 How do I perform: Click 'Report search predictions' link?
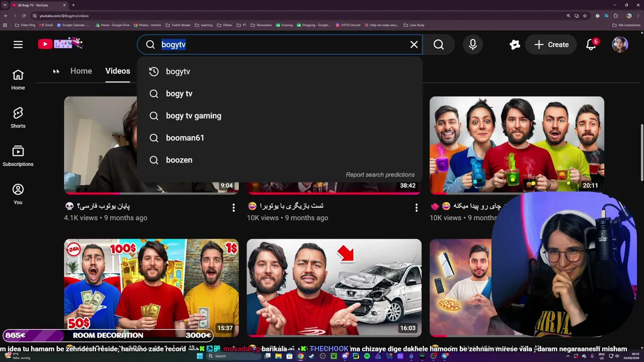pos(380,174)
